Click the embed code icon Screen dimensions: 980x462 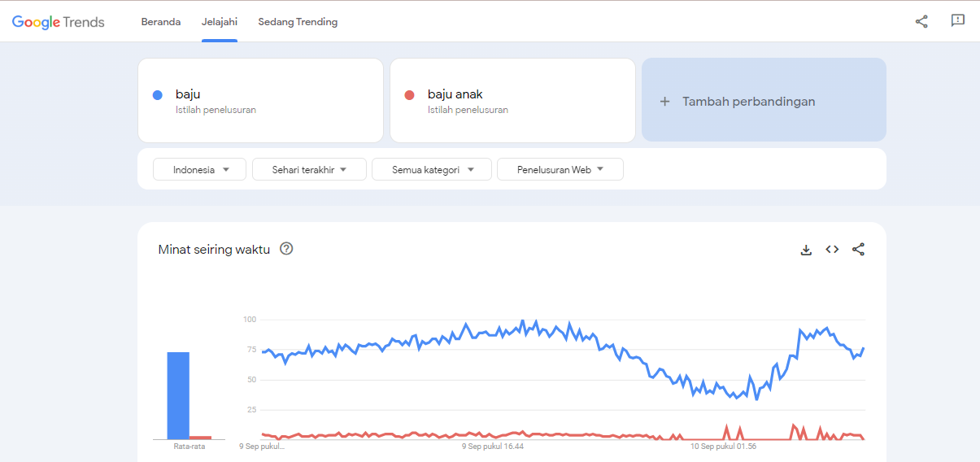832,250
